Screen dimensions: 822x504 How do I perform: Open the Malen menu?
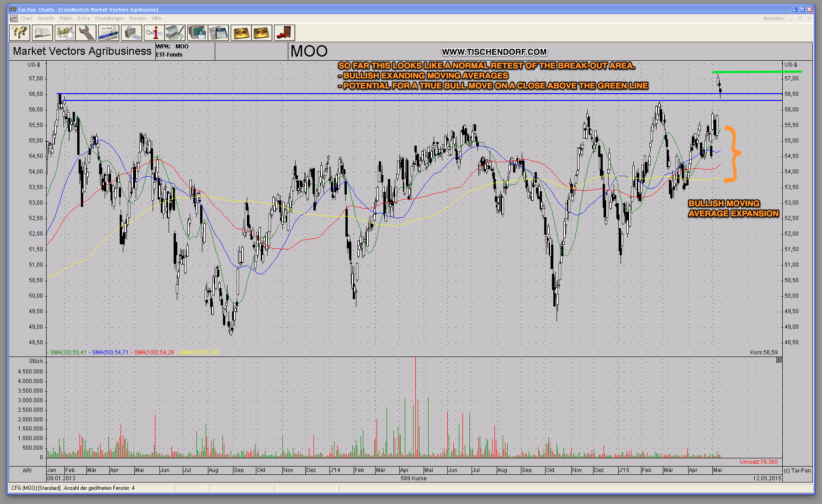[x=66, y=18]
